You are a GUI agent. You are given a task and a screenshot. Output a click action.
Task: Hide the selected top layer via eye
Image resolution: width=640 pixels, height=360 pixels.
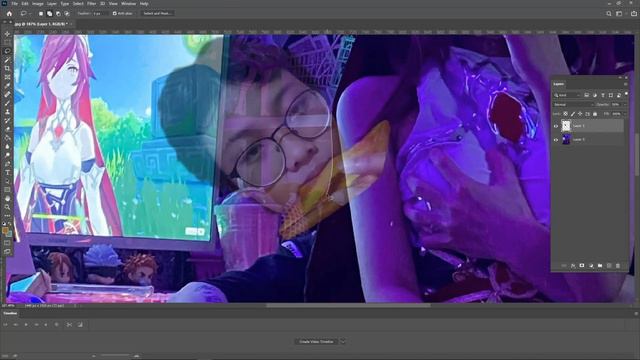[x=556, y=126]
